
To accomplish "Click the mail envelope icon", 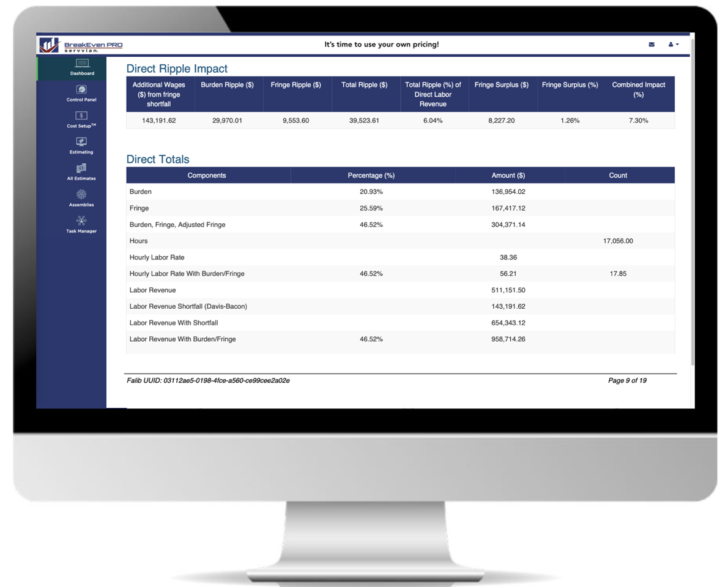I will tap(652, 45).
